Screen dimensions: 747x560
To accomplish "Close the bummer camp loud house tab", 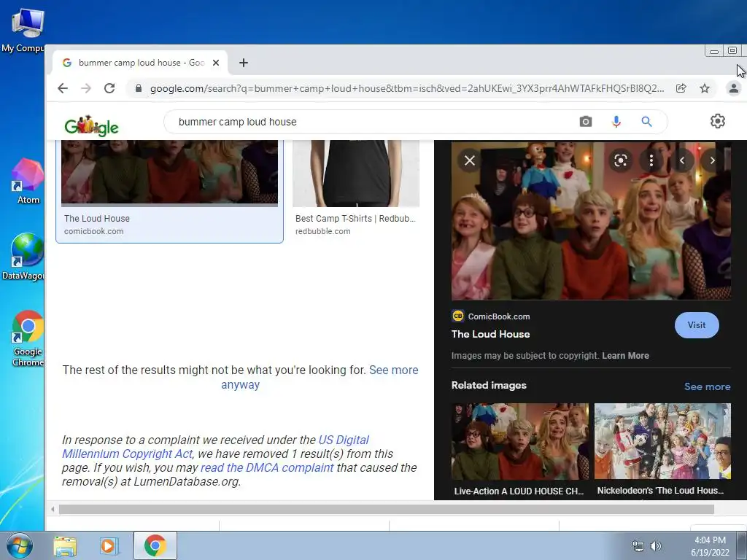I will [216, 63].
